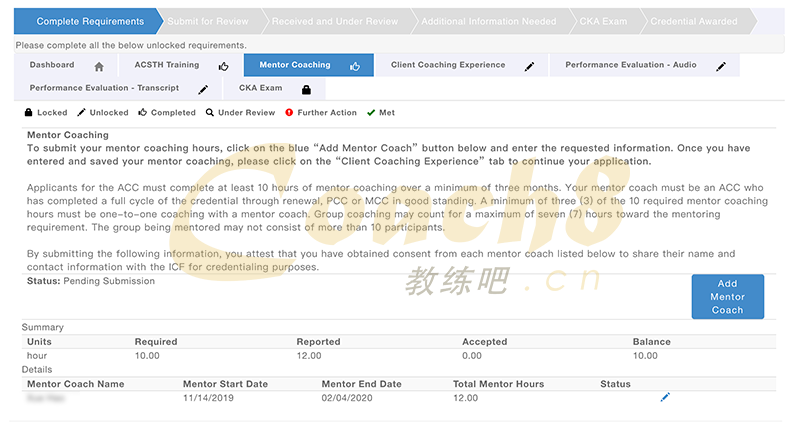Open the Dashboard tab
The width and height of the screenshot is (800, 438).
pos(52,66)
